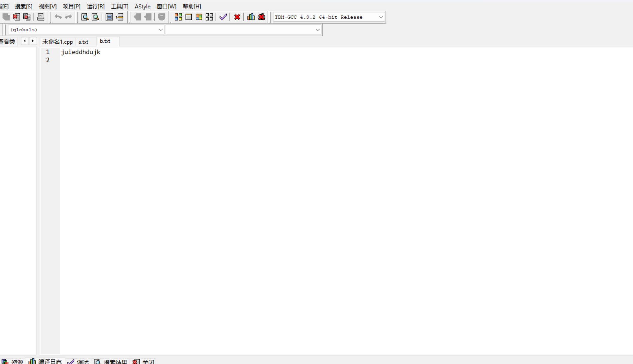Click the Find magnifier icon

tap(85, 17)
